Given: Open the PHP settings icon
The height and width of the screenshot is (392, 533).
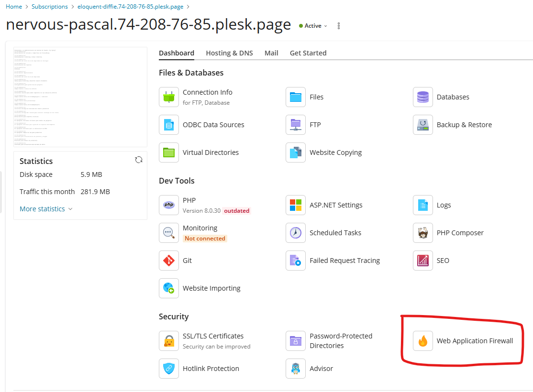Looking at the screenshot, I should 168,205.
